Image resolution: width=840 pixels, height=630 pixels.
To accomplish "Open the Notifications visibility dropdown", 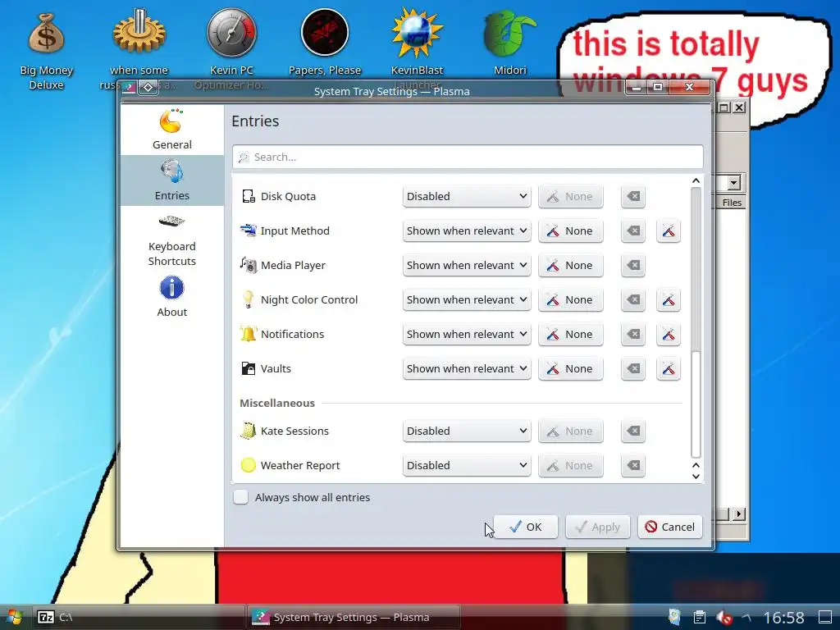I will [x=467, y=335].
